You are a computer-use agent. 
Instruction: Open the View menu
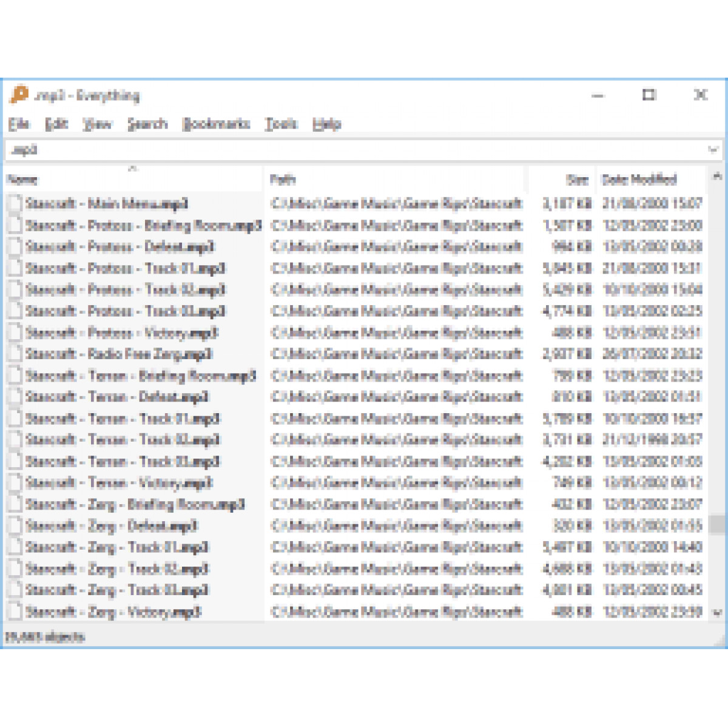coord(97,124)
